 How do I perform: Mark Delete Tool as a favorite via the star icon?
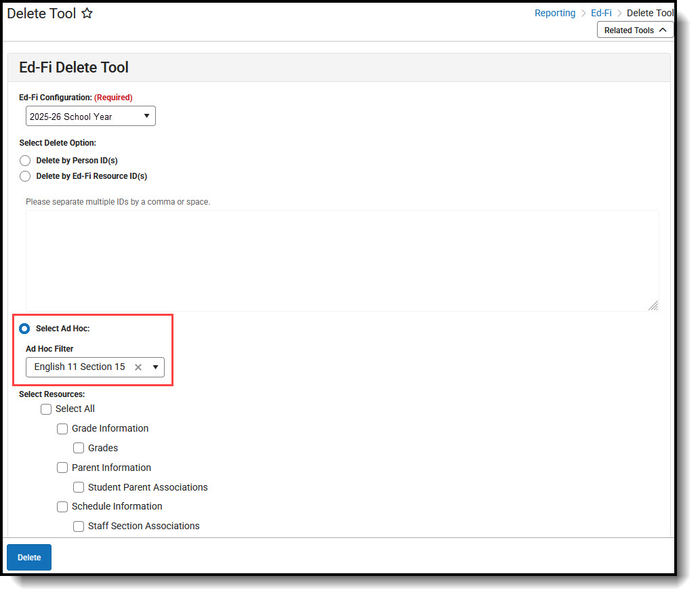[87, 13]
